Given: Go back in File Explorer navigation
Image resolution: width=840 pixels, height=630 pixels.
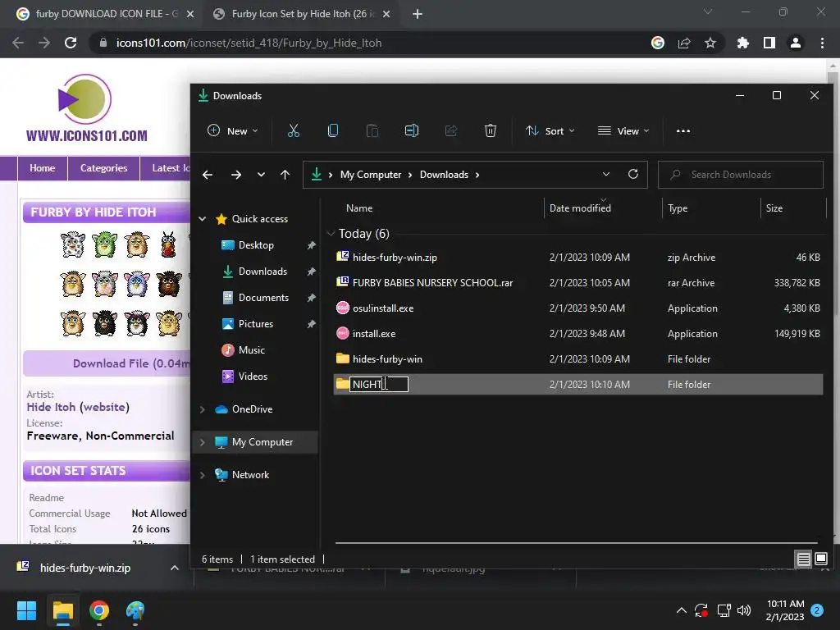Looking at the screenshot, I should [x=208, y=175].
